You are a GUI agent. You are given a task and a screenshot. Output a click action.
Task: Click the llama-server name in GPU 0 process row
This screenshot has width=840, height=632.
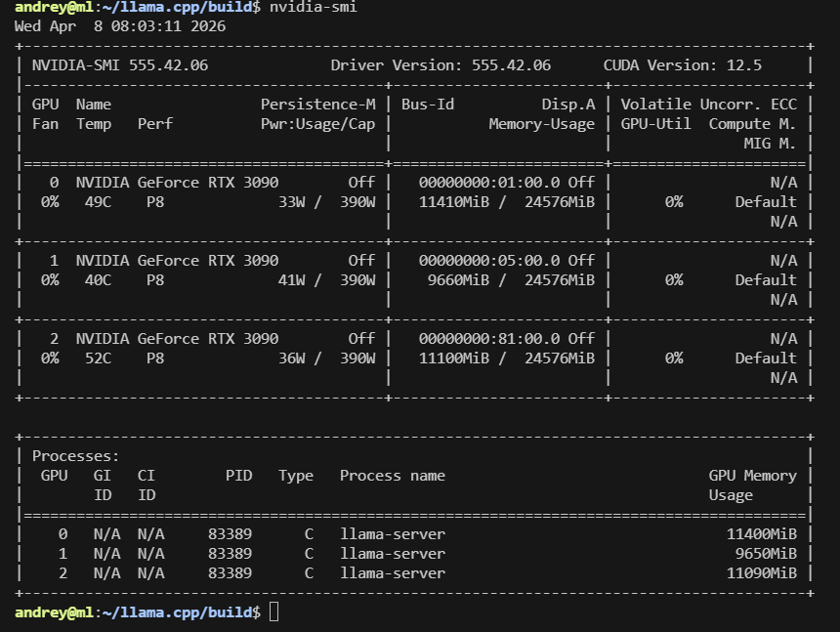click(x=393, y=534)
